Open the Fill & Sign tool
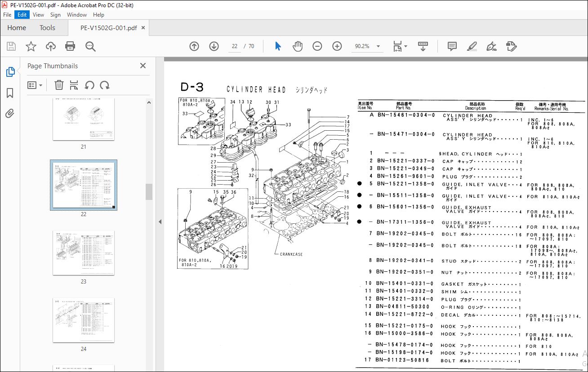Viewport: 588px width, 372px height. [491, 46]
